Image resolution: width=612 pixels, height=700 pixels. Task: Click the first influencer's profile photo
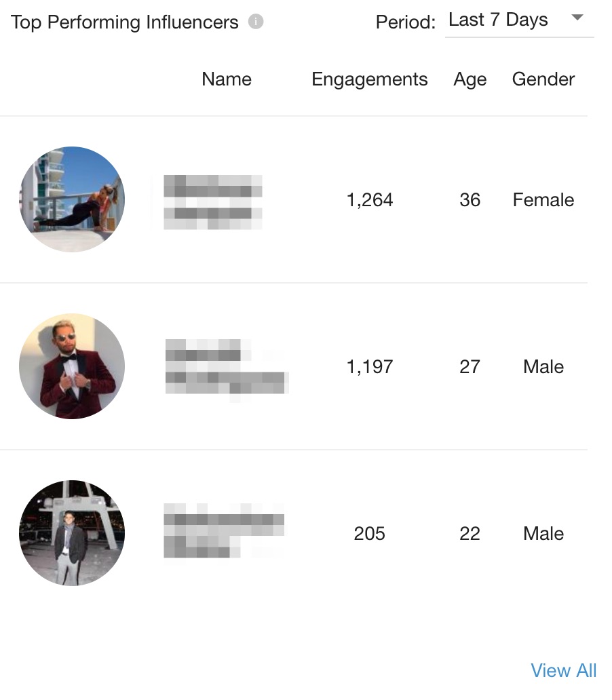(x=71, y=199)
